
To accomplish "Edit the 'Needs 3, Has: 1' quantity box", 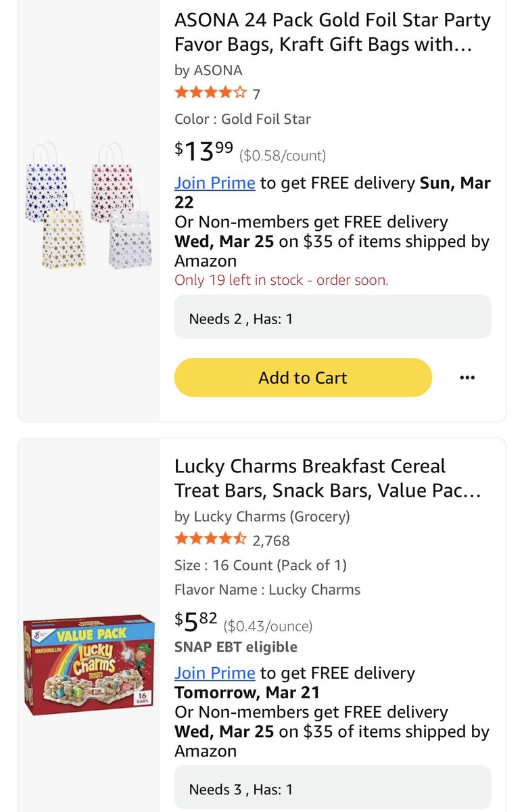I will point(333,788).
